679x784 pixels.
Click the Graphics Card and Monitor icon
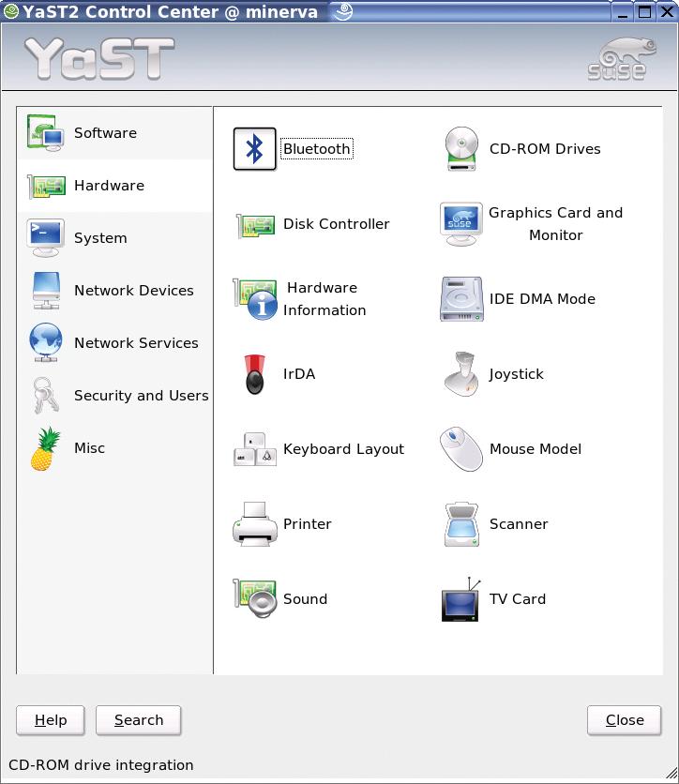[461, 224]
